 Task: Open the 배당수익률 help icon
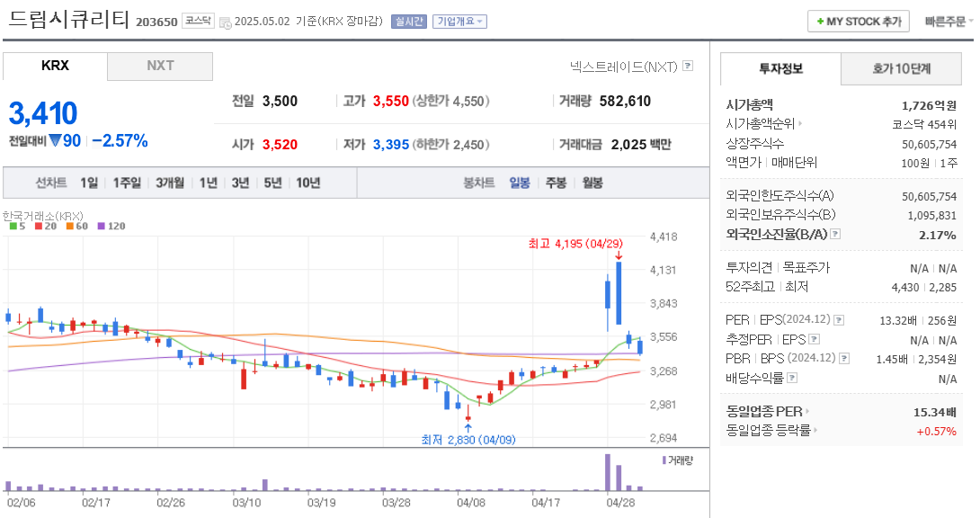[x=794, y=376]
